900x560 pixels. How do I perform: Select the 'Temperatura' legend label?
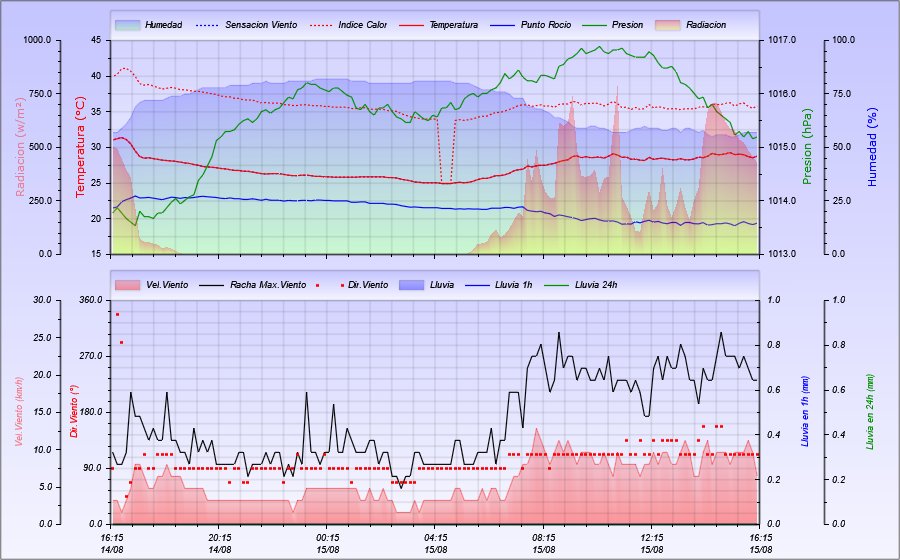pos(453,25)
